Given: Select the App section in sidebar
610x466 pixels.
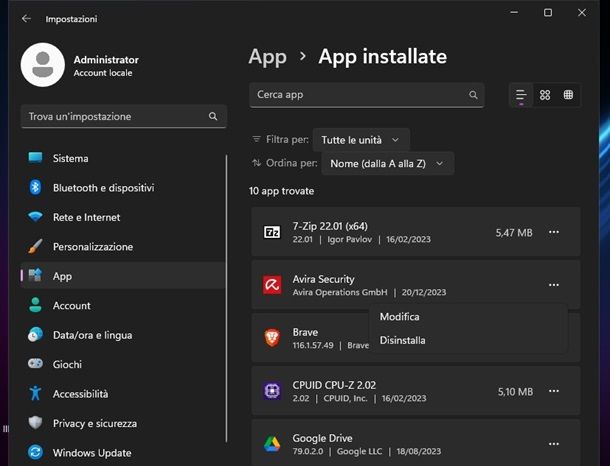Looking at the screenshot, I should coord(123,276).
